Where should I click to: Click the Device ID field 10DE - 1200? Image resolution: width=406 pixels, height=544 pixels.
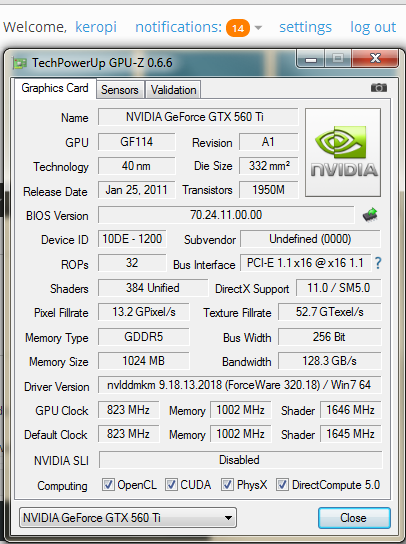pos(132,239)
